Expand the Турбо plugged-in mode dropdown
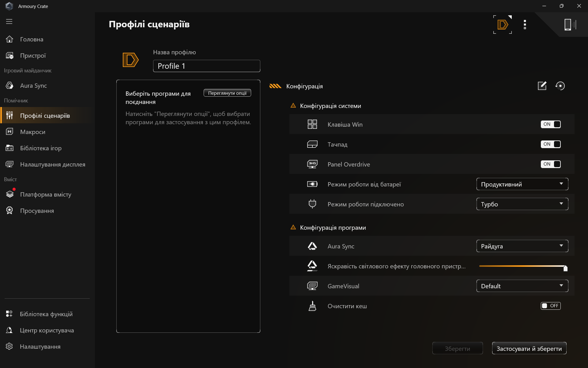 pos(522,204)
